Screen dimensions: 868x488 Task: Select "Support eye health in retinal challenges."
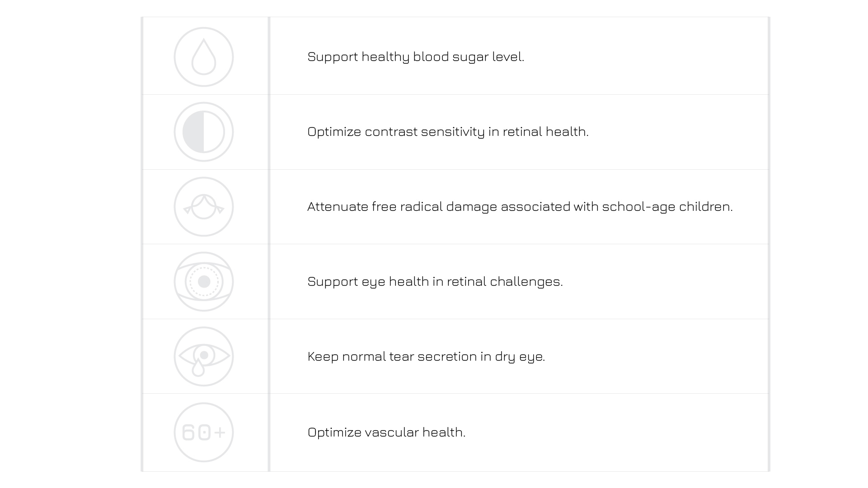point(435,282)
